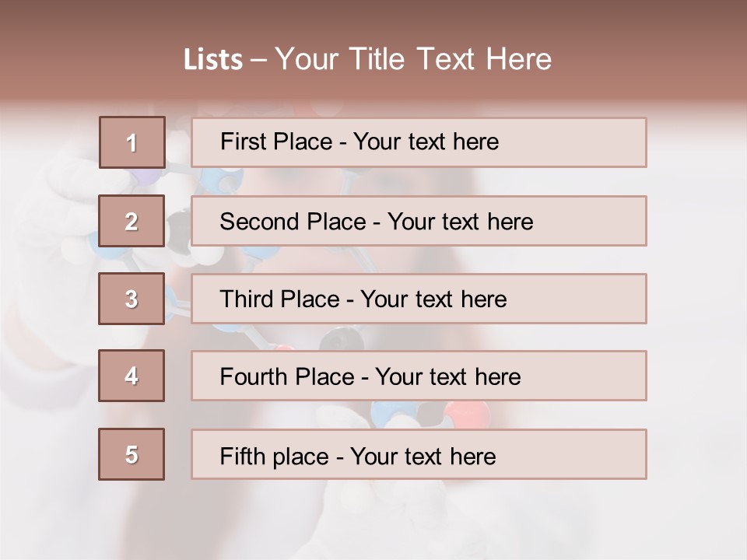The height and width of the screenshot is (560, 747).
Task: Select the First Place text bar
Action: click(419, 142)
